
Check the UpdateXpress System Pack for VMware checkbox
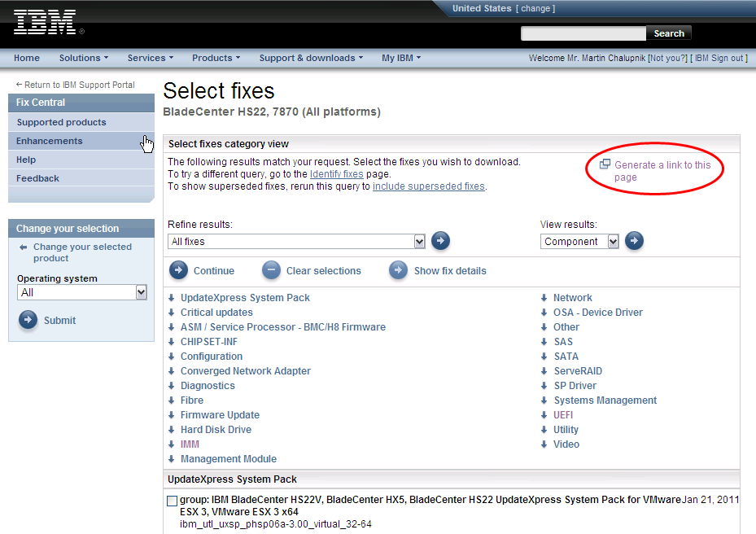coord(173,501)
